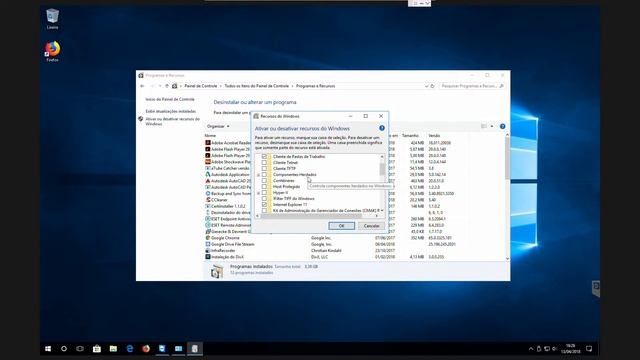Expand the Componentes Herdados tree node
Image resolution: width=640 pixels, height=360 pixels.
click(258, 175)
